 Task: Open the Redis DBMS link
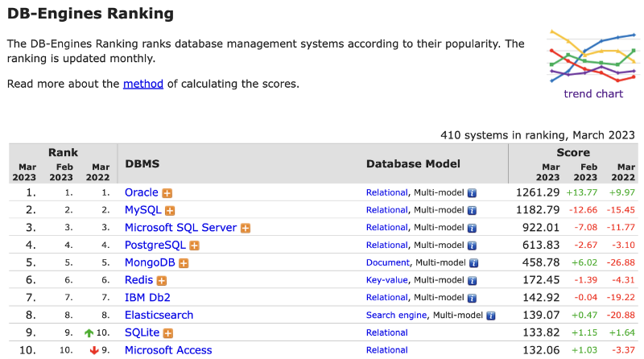138,280
